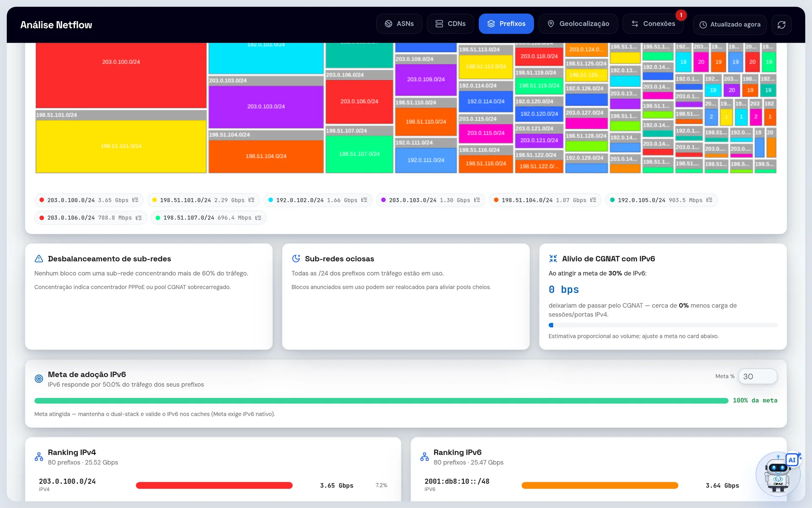Viewport: 812px width, 508px height.
Task: Switch to the ASNs tab
Action: [399, 24]
